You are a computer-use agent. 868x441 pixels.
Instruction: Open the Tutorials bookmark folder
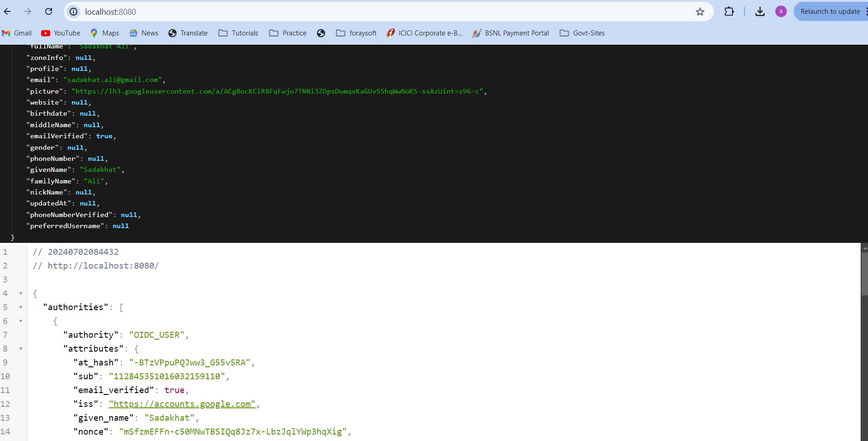(238, 33)
